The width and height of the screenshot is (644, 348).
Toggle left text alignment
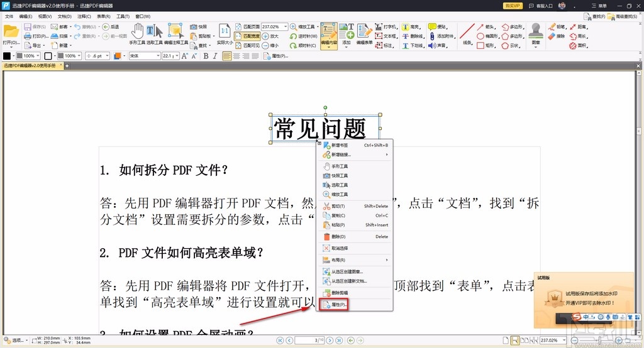coord(227,56)
